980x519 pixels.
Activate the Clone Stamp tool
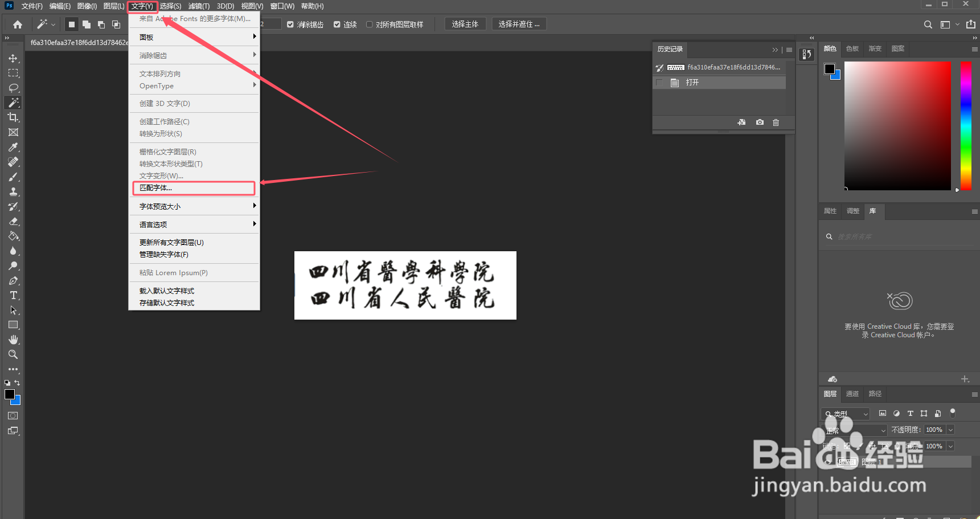(13, 191)
